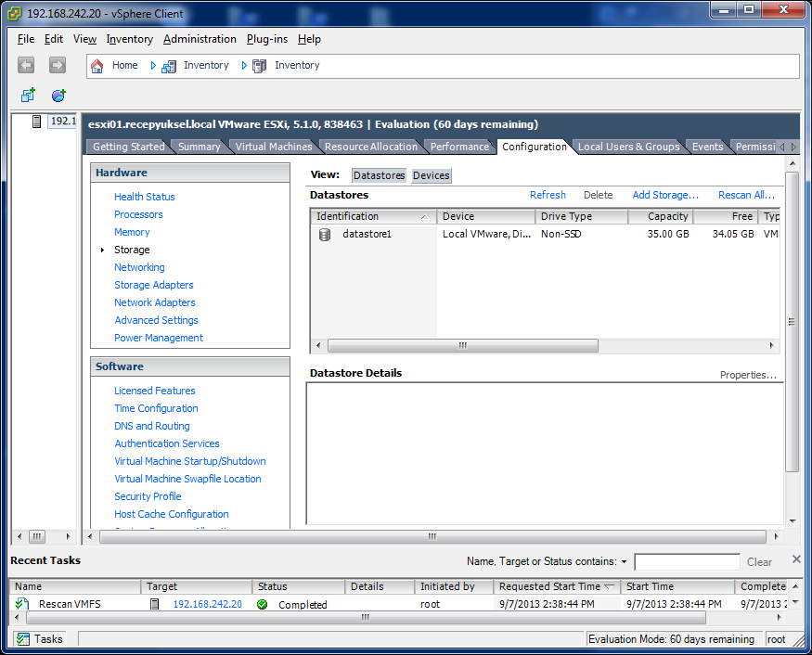Open the Help menu

click(309, 39)
